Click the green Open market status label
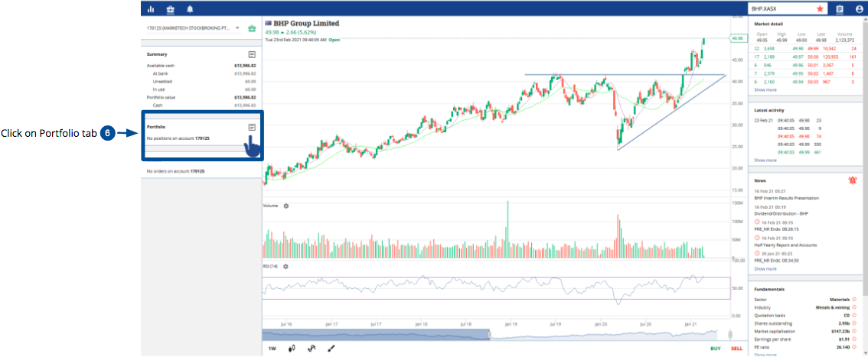 [x=334, y=40]
